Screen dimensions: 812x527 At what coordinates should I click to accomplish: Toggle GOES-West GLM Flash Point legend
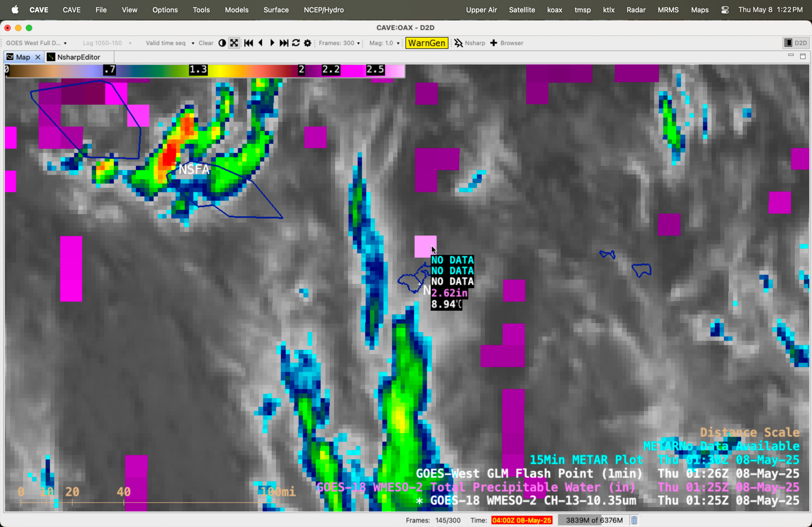click(608, 473)
